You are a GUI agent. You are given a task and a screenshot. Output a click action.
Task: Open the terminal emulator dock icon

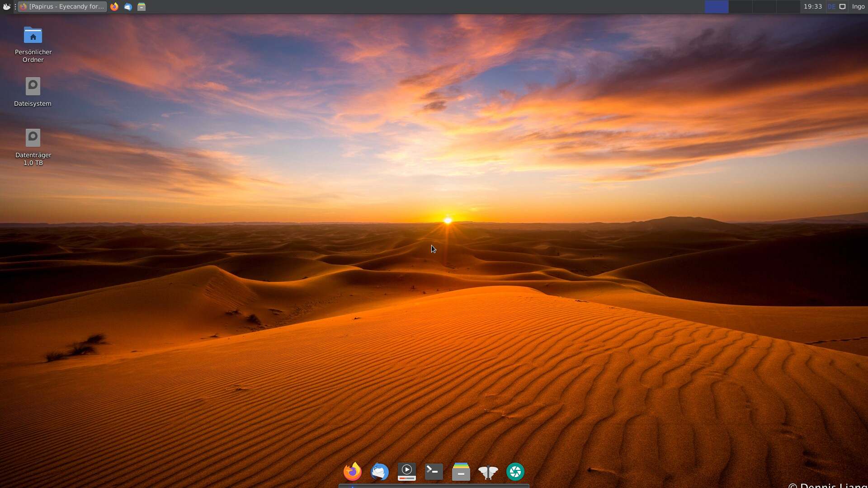pyautogui.click(x=434, y=472)
